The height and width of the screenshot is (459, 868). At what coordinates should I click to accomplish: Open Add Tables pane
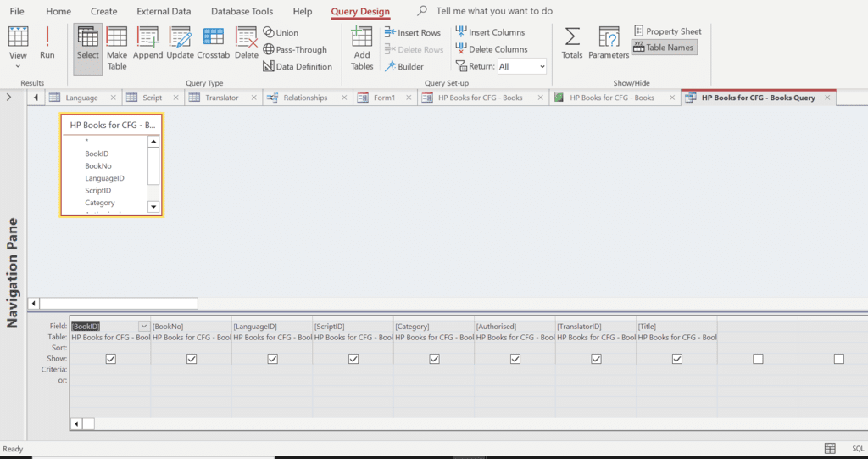tap(361, 48)
